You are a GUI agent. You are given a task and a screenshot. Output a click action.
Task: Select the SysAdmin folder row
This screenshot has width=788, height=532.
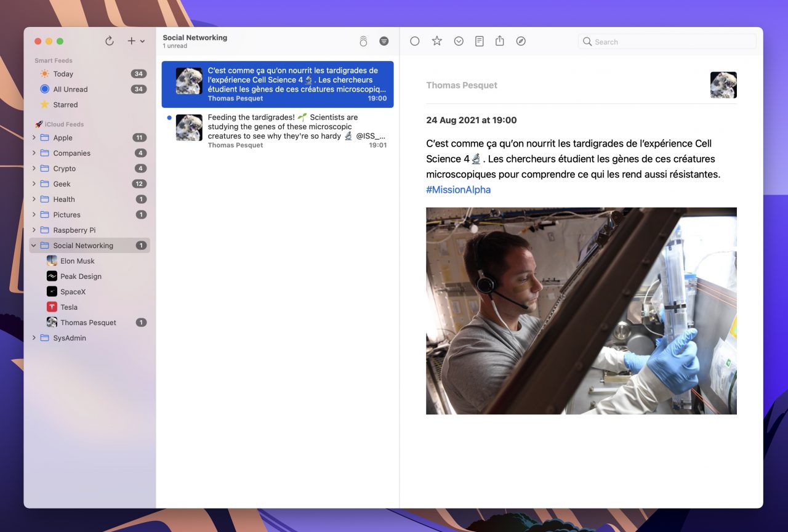pyautogui.click(x=90, y=338)
